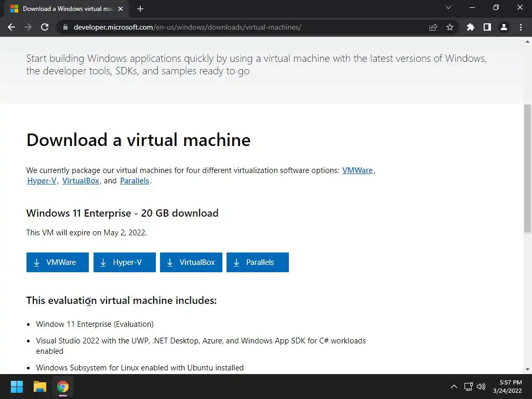Viewport: 532px width, 399px height.
Task: Open the taskbar clock and date
Action: pyautogui.click(x=508, y=387)
